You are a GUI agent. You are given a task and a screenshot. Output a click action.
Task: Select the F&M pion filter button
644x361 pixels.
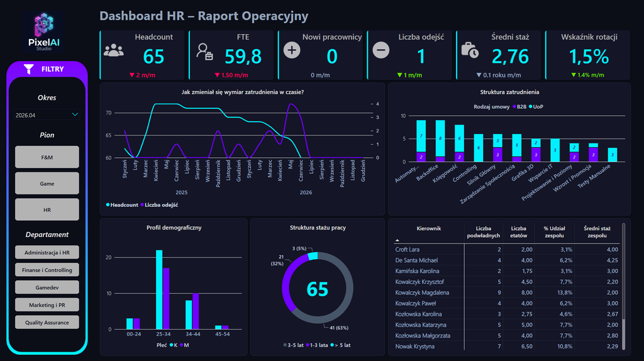click(x=47, y=157)
